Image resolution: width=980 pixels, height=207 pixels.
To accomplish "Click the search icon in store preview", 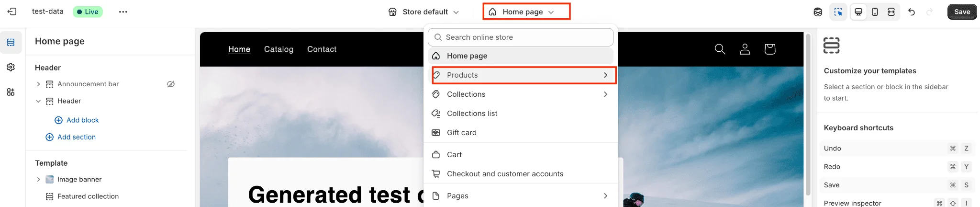I will 720,49.
